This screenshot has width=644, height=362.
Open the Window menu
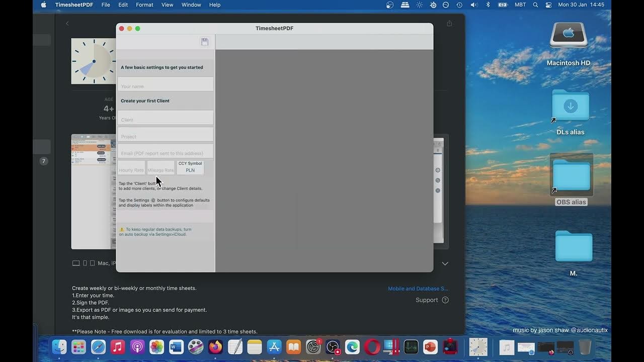pos(191,5)
